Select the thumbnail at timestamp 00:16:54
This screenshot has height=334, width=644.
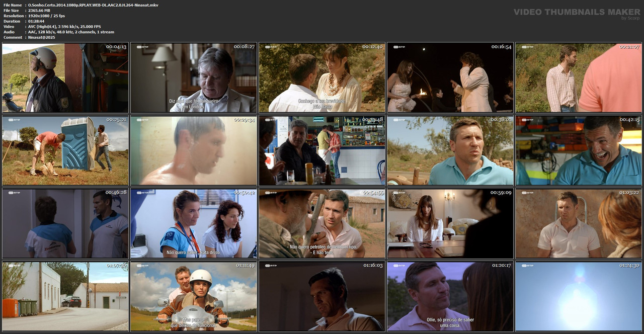[x=450, y=77]
